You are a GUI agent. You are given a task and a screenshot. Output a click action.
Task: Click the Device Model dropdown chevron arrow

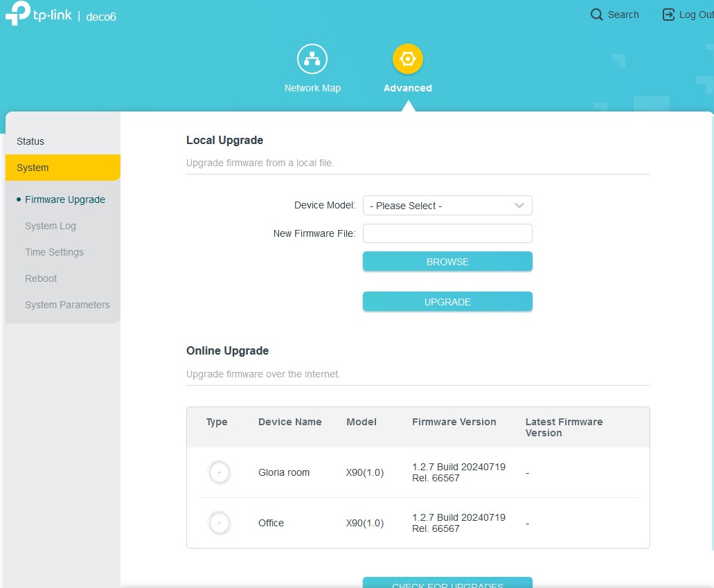click(519, 206)
